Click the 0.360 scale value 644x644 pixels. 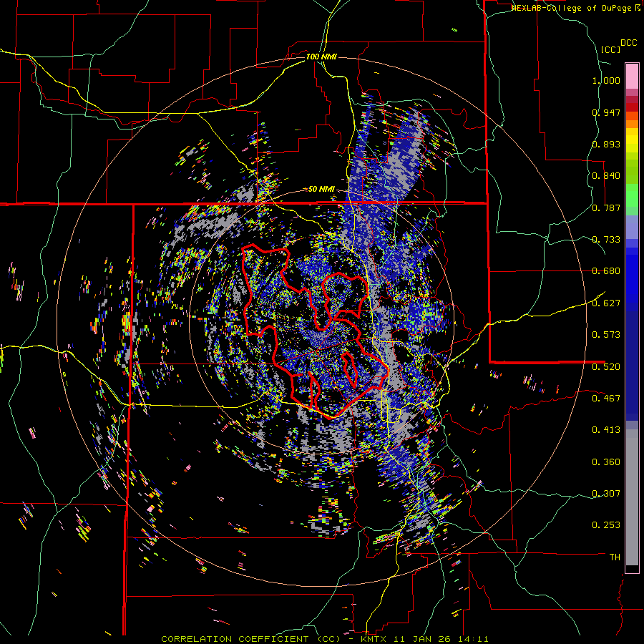click(x=606, y=462)
